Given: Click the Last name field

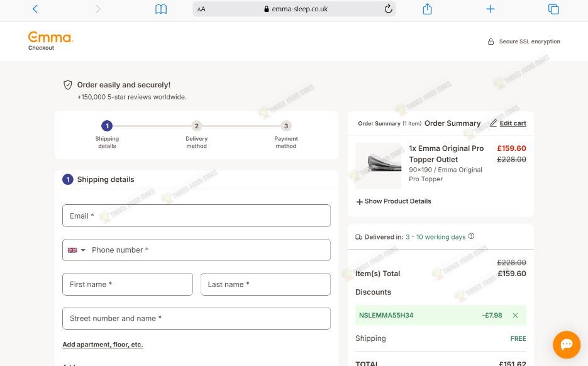Looking at the screenshot, I should point(265,284).
